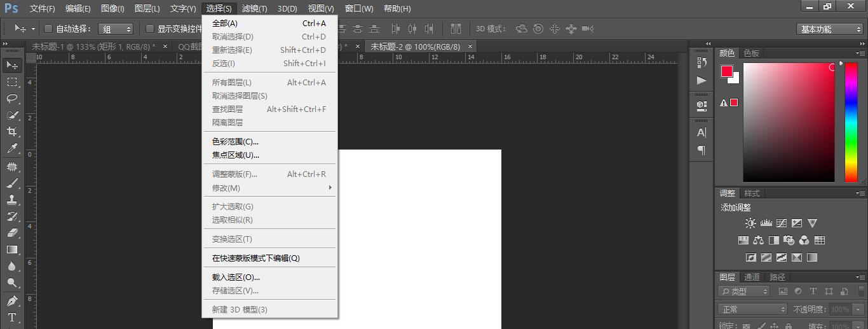The width and height of the screenshot is (868, 329).
Task: Toggle pixel layer filter in Layers panel
Action: tap(783, 291)
